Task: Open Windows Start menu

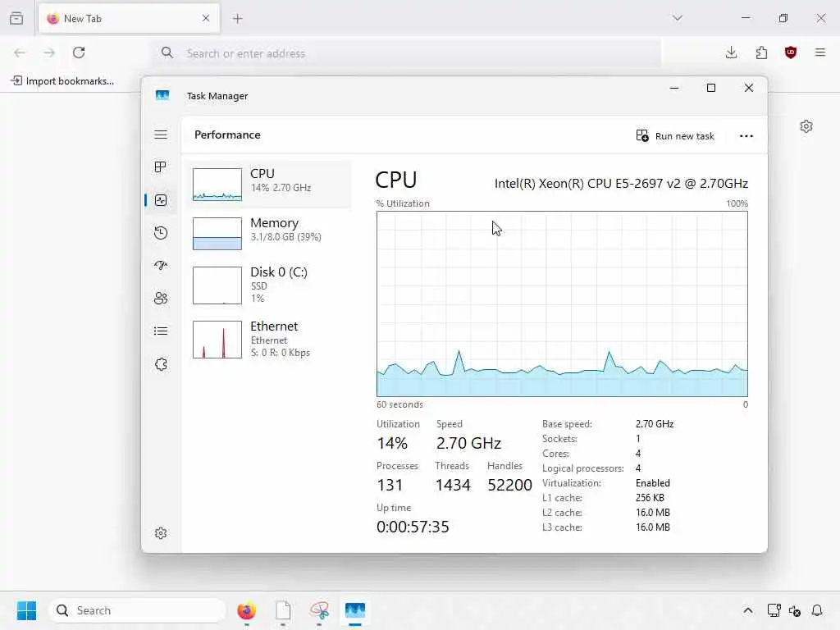Action: (x=26, y=610)
